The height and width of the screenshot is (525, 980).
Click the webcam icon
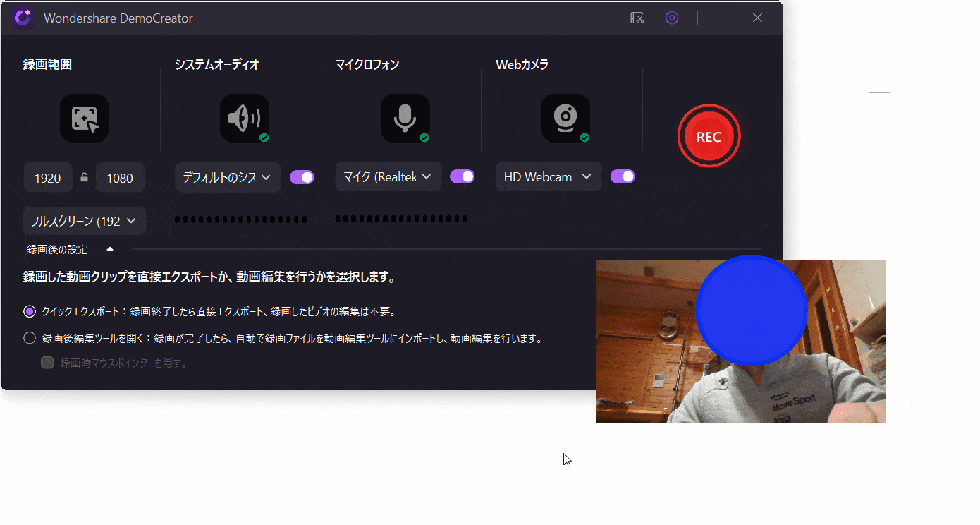point(565,119)
